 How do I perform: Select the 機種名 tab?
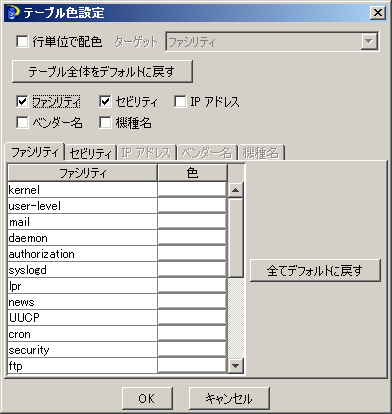[261, 153]
